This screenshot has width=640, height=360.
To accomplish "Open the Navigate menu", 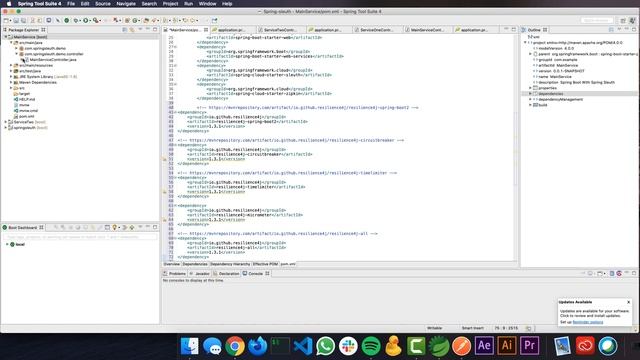I will click(126, 4).
